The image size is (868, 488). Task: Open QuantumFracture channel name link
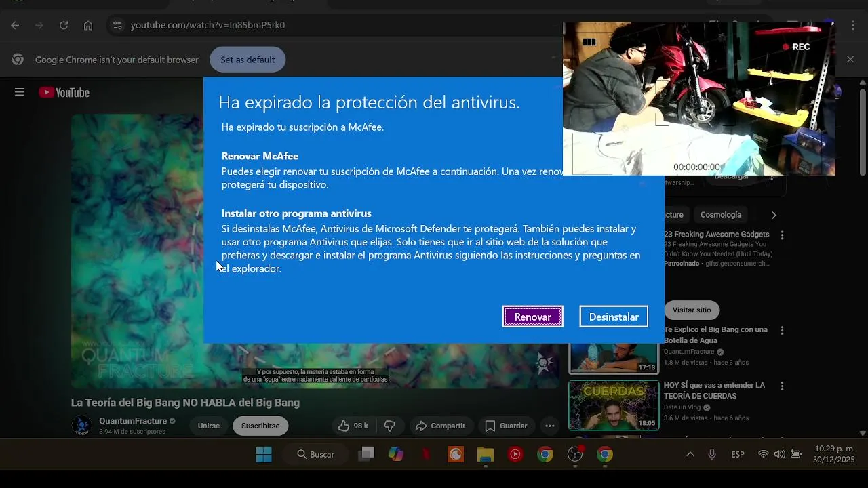pos(133,421)
